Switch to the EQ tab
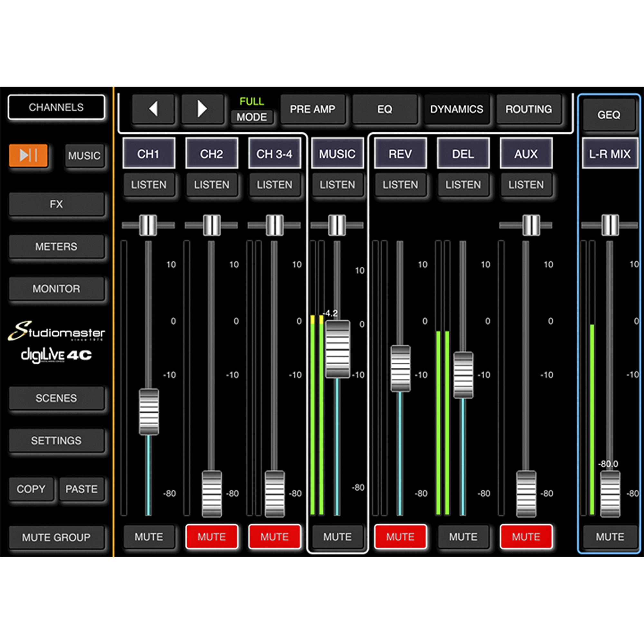The image size is (644, 644). coord(385,109)
